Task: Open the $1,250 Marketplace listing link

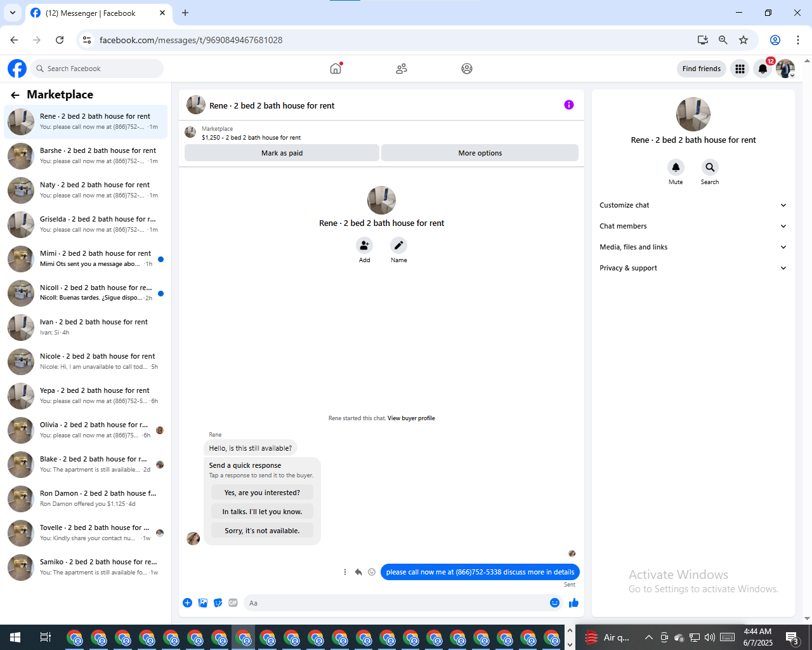Action: pyautogui.click(x=251, y=138)
